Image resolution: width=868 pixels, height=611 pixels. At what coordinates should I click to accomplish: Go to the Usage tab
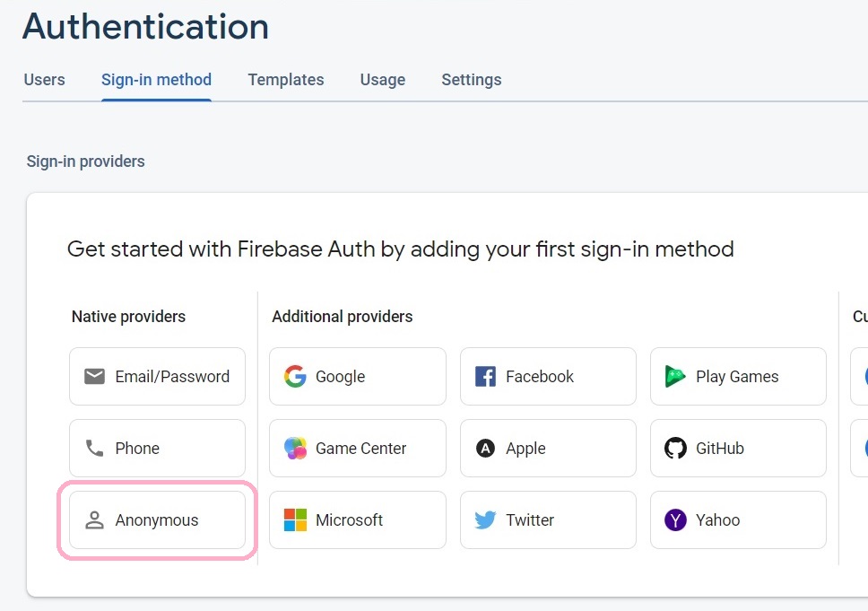383,80
